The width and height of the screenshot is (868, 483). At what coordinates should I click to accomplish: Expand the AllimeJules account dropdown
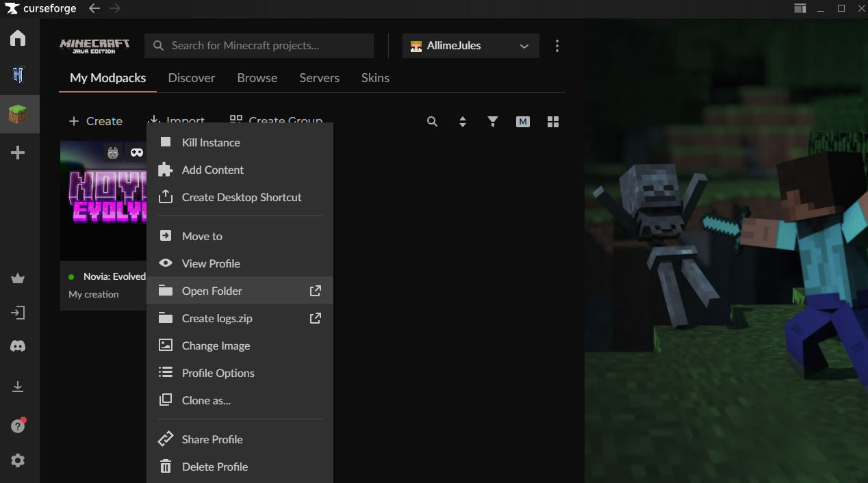coord(471,46)
